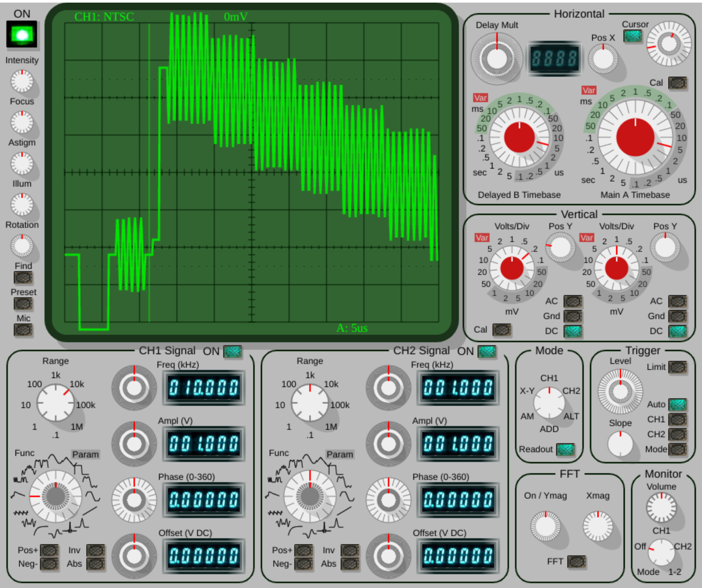Select CH1 as trigger source

[x=678, y=420]
